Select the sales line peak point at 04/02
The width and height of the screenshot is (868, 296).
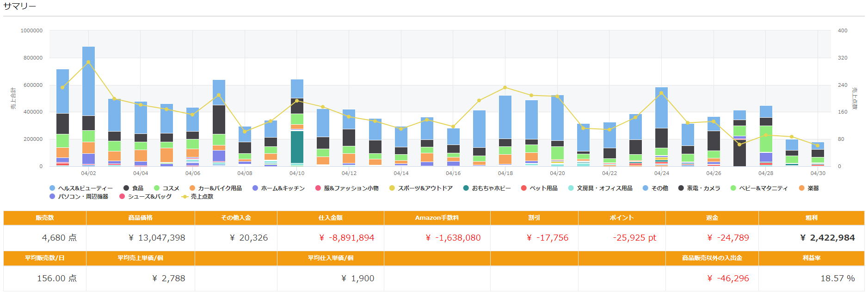pyautogui.click(x=88, y=62)
